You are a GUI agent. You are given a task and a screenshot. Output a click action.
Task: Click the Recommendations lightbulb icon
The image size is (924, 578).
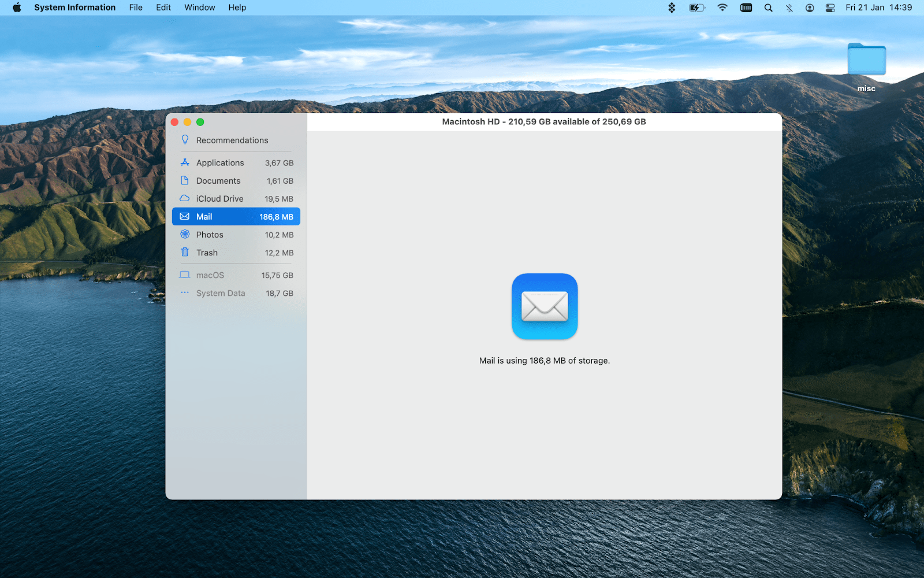(x=185, y=140)
